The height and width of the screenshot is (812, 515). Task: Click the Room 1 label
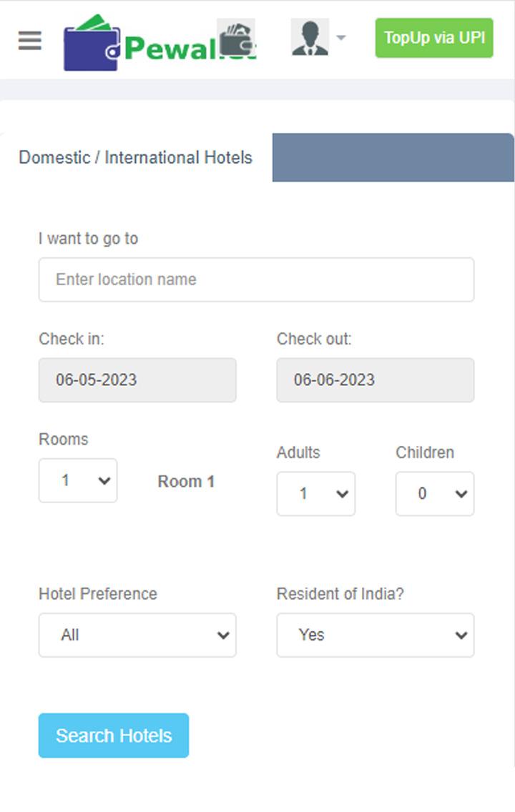pyautogui.click(x=186, y=482)
